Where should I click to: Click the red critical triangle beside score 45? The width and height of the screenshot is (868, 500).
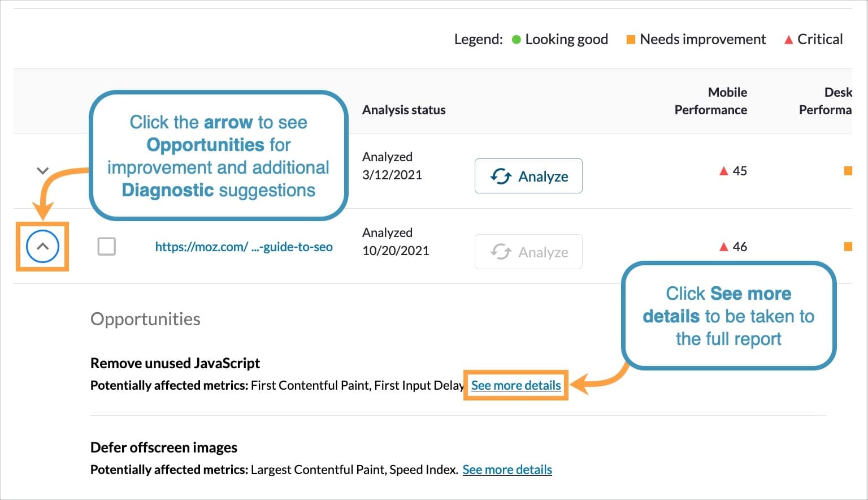[724, 171]
